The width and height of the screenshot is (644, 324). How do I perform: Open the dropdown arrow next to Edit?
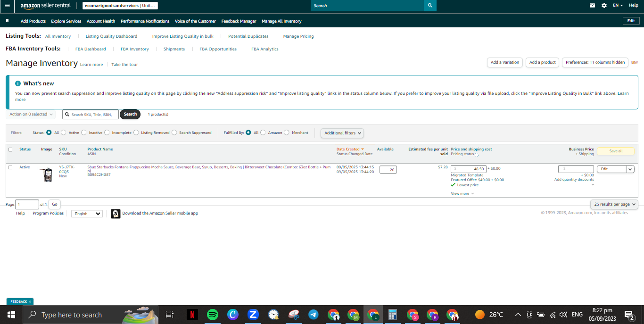click(x=630, y=169)
